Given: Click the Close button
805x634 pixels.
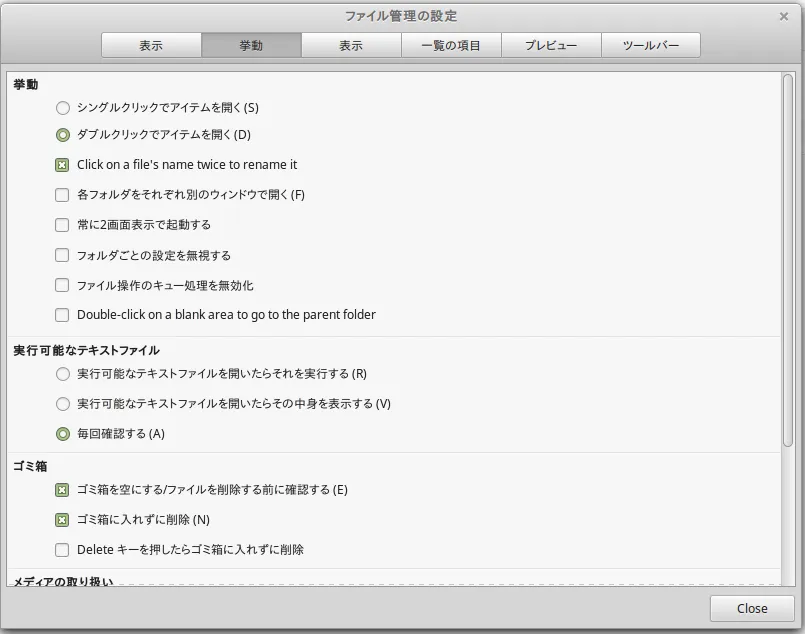Looking at the screenshot, I should (x=752, y=608).
